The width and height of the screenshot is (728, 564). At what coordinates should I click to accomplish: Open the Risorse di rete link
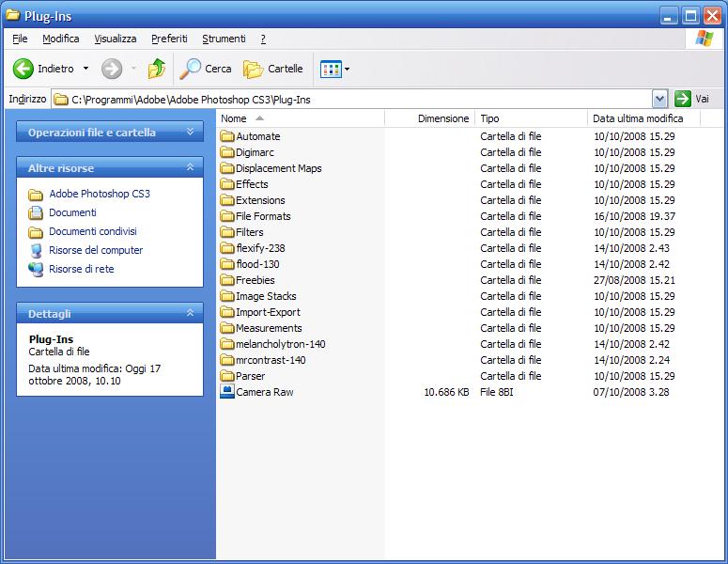(x=81, y=269)
